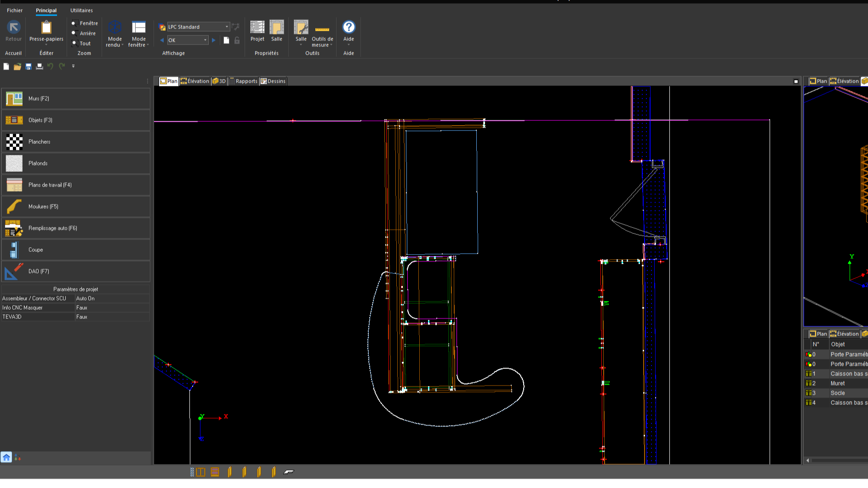Select the Moulures (F5) tool
Screen dimensions: 868x488
tap(76, 207)
